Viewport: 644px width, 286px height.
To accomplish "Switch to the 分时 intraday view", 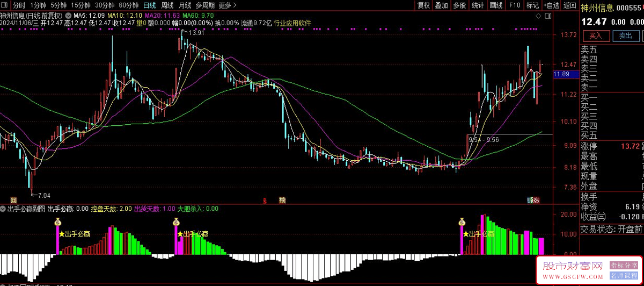I will tap(19, 5).
